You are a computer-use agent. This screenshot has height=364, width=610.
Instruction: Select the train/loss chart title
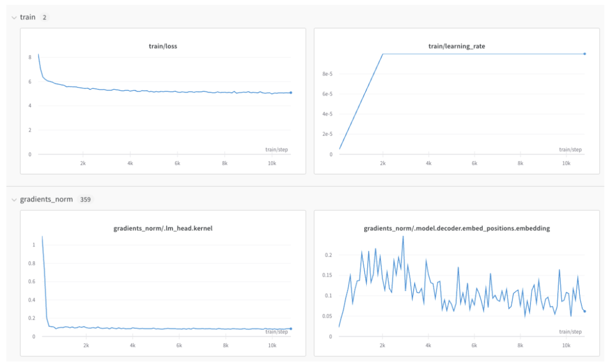(x=163, y=46)
